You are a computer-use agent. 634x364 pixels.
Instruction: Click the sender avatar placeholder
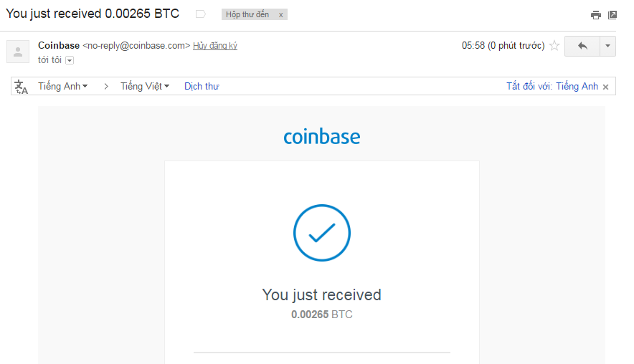[x=18, y=52]
